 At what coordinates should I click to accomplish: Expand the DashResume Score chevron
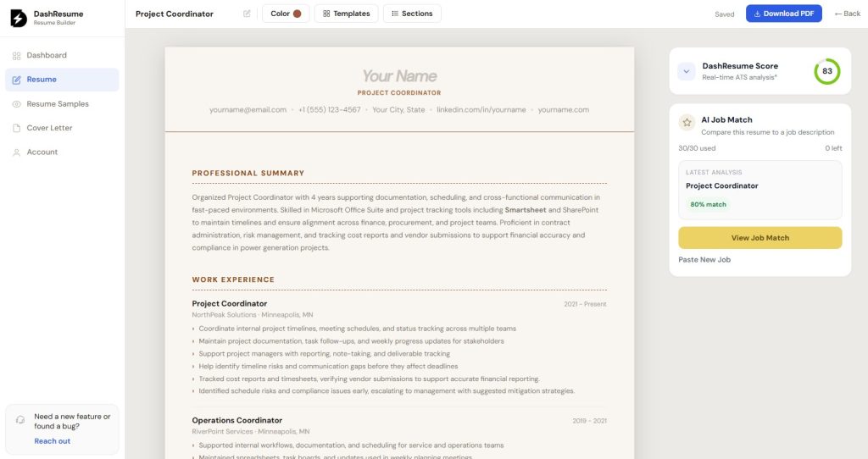687,71
